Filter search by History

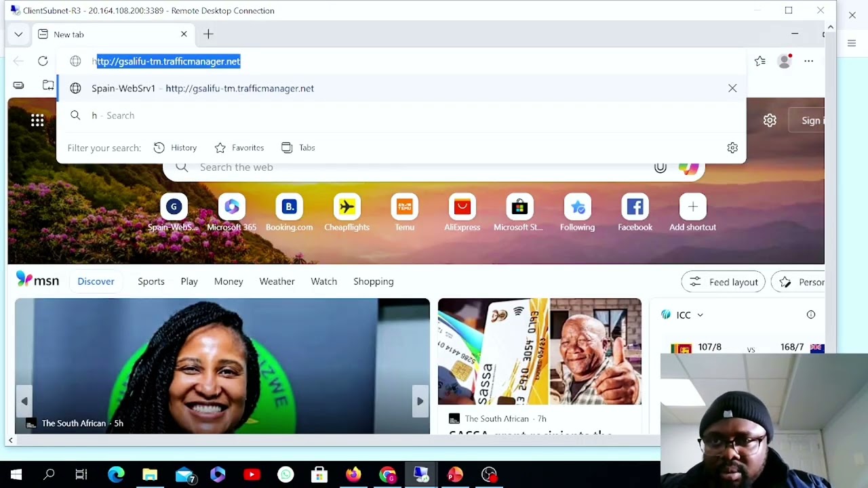(x=176, y=148)
